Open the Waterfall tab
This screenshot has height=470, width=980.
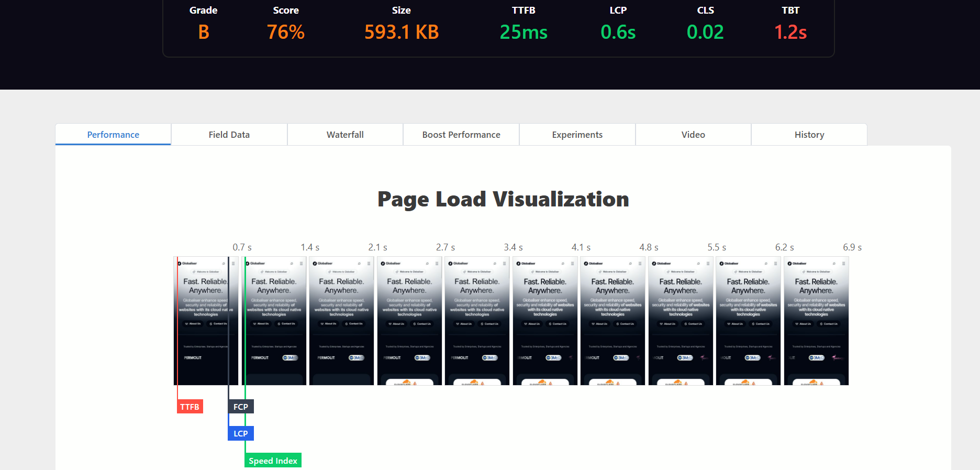point(345,135)
